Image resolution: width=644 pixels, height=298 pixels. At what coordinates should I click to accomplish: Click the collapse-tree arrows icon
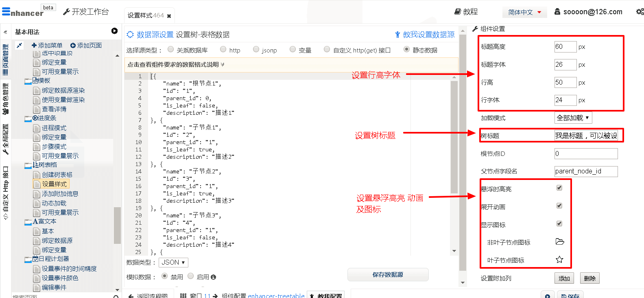point(20,45)
